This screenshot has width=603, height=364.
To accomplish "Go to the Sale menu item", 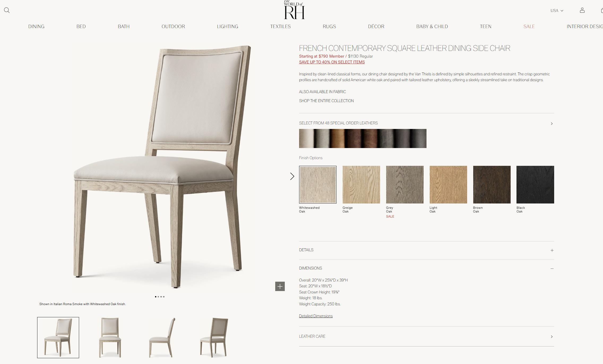I will (x=529, y=27).
